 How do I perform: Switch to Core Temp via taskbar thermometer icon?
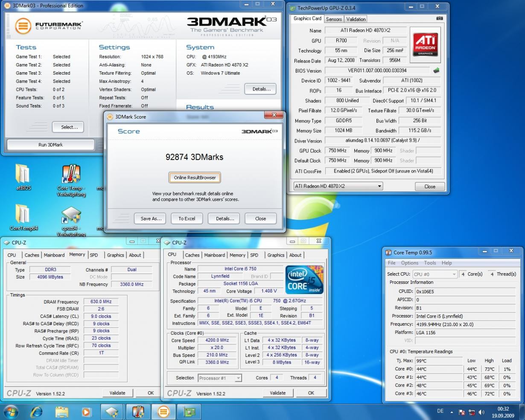pos(138,412)
